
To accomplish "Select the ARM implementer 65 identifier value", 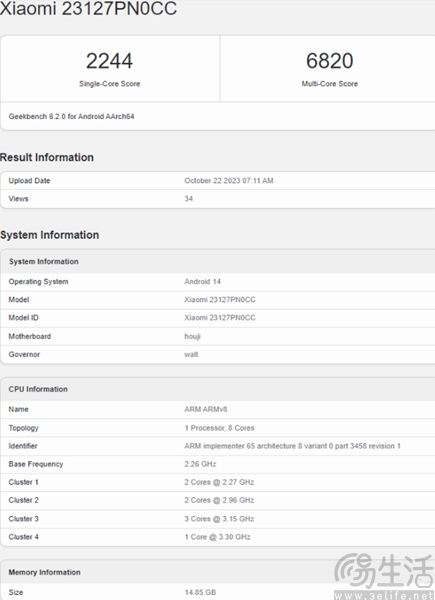I will point(292,446).
